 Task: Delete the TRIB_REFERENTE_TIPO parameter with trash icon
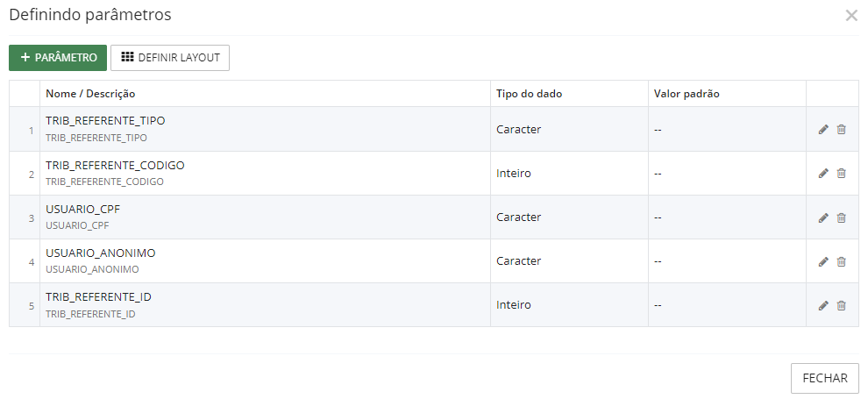(842, 130)
